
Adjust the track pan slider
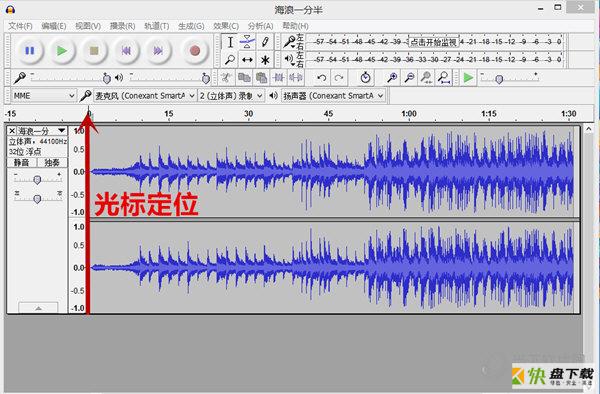click(37, 198)
